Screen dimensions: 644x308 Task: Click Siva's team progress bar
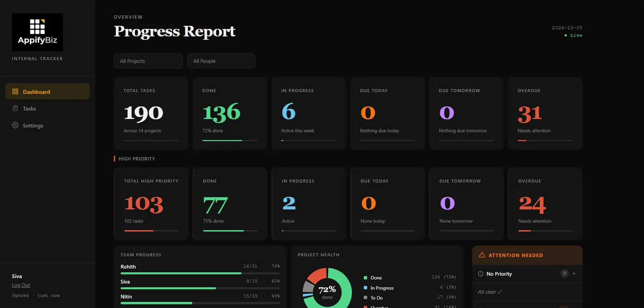(x=200, y=288)
